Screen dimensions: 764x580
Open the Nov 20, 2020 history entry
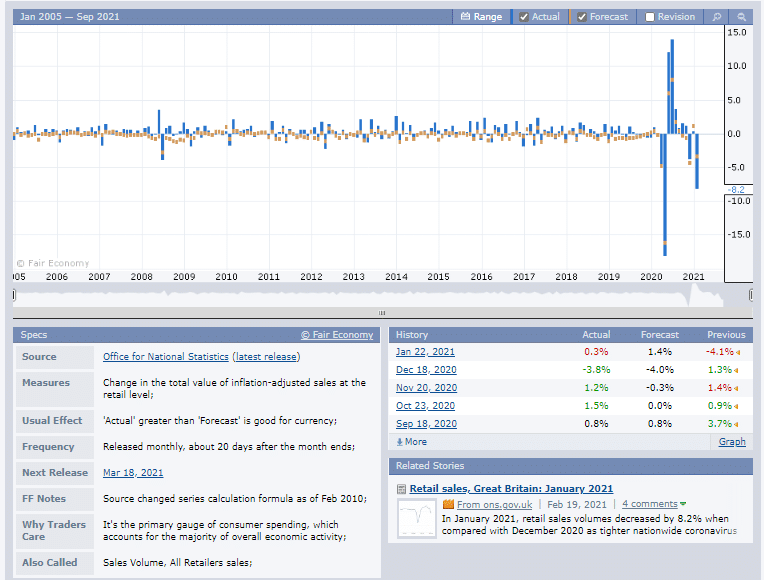426,388
